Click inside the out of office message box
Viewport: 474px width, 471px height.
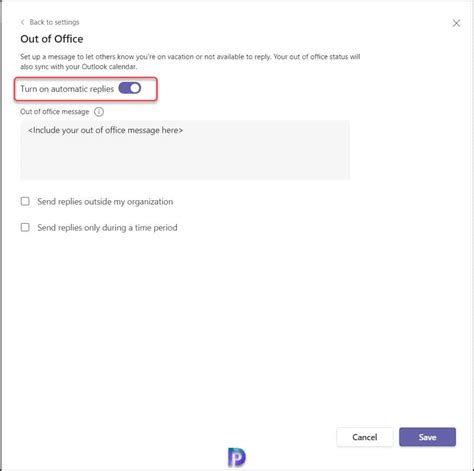[185, 150]
